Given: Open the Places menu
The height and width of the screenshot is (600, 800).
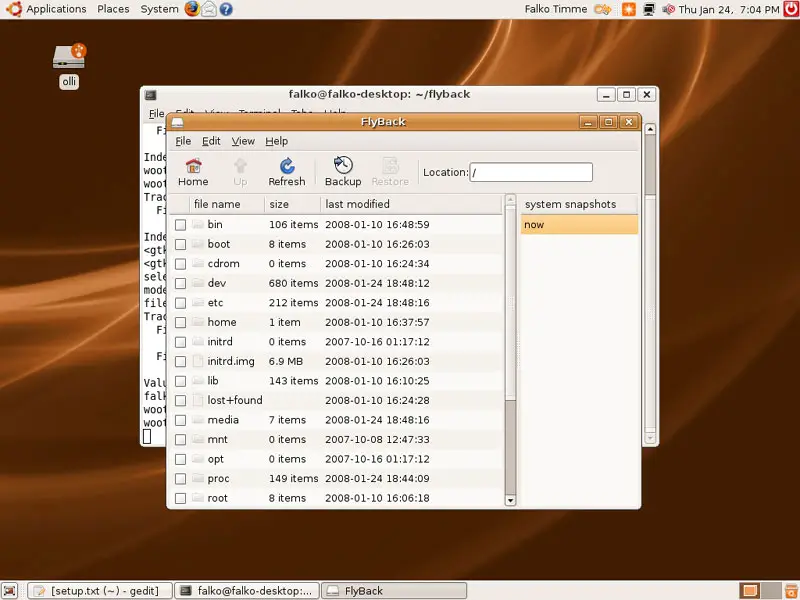Looking at the screenshot, I should pyautogui.click(x=113, y=9).
